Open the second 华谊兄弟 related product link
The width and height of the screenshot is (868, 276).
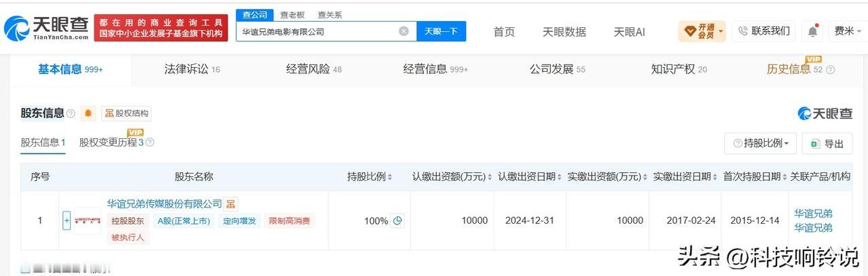pos(813,228)
